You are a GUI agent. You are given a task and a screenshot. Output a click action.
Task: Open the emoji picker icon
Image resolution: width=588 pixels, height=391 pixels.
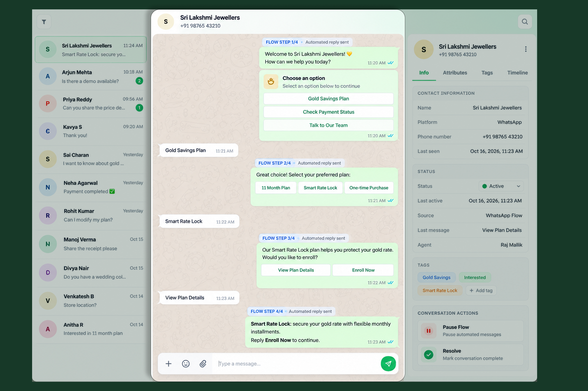pos(186,364)
